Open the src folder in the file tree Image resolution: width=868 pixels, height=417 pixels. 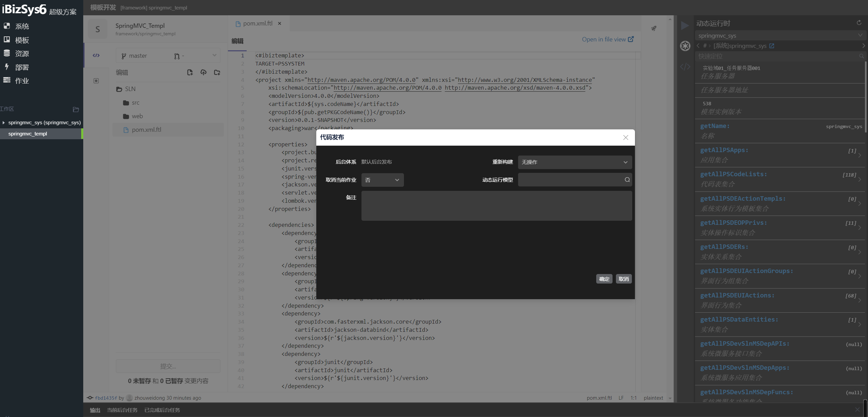coord(131,103)
